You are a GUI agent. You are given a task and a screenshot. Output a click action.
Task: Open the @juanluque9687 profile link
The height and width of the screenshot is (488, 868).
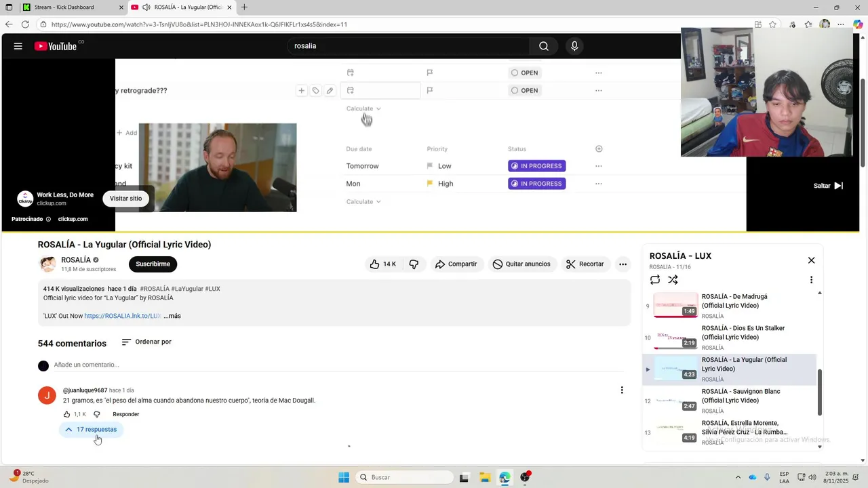point(85,390)
